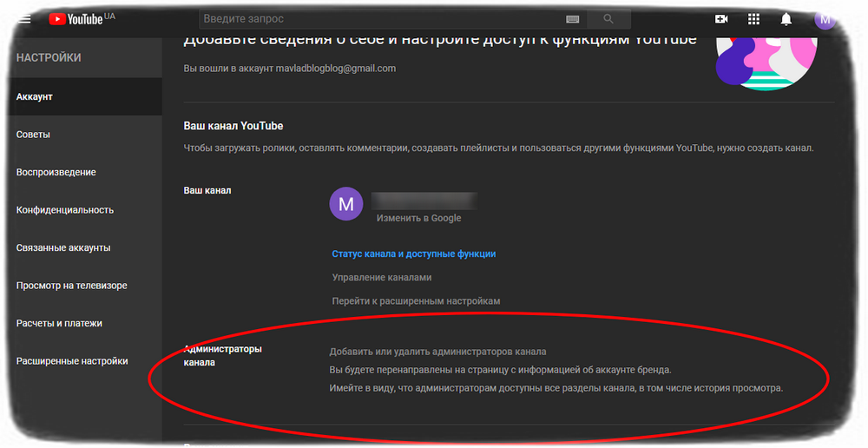The height and width of the screenshot is (448, 868).
Task: Open the 'Управление каналами' link
Action: pyautogui.click(x=381, y=278)
